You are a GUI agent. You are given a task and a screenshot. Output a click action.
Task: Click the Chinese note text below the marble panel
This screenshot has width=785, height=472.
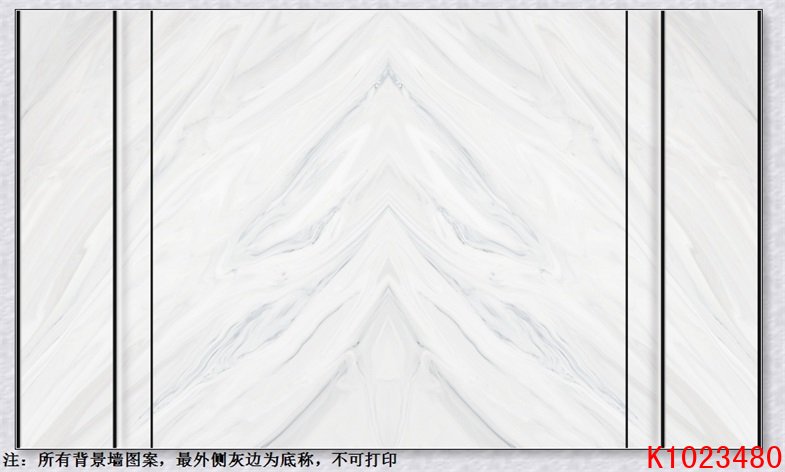pos(200,459)
